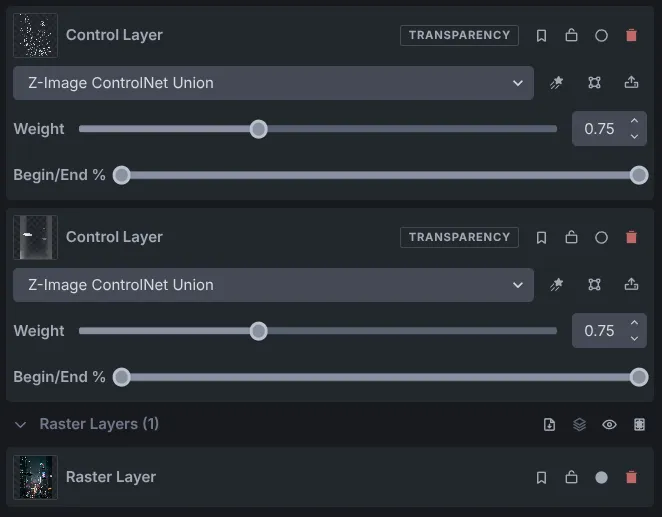Delete the first Control Layer
This screenshot has width=662, height=517.
631,35
